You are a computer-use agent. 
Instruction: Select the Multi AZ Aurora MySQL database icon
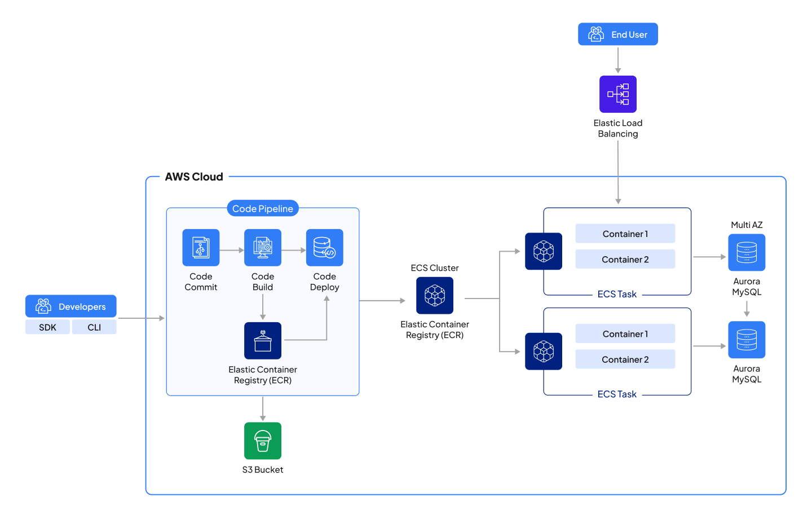point(747,252)
